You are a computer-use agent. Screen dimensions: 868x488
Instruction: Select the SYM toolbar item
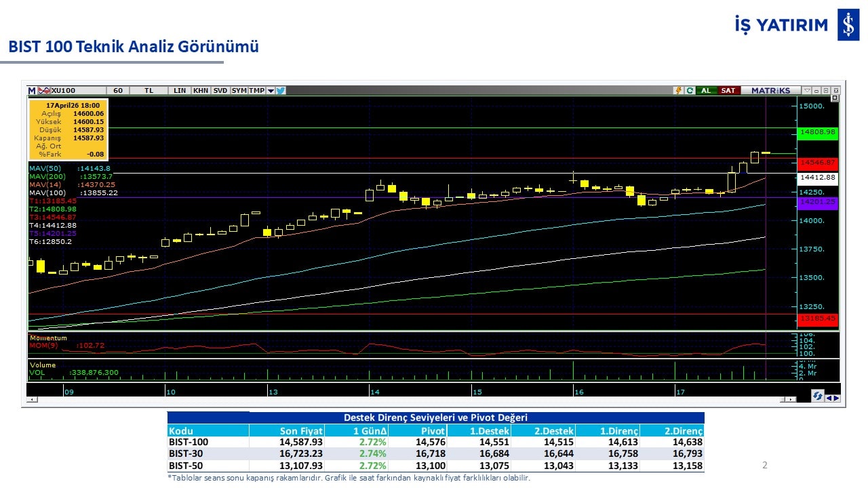click(x=239, y=90)
